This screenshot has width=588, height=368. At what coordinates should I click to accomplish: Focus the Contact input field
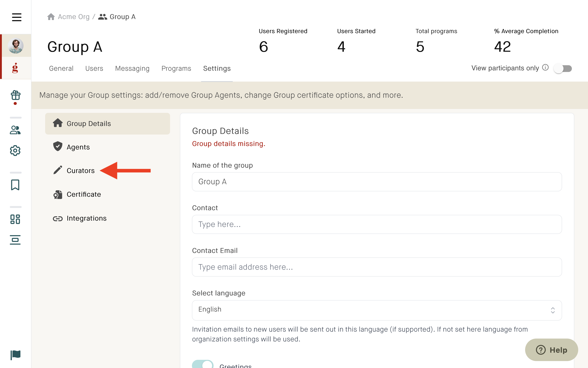pos(377,224)
